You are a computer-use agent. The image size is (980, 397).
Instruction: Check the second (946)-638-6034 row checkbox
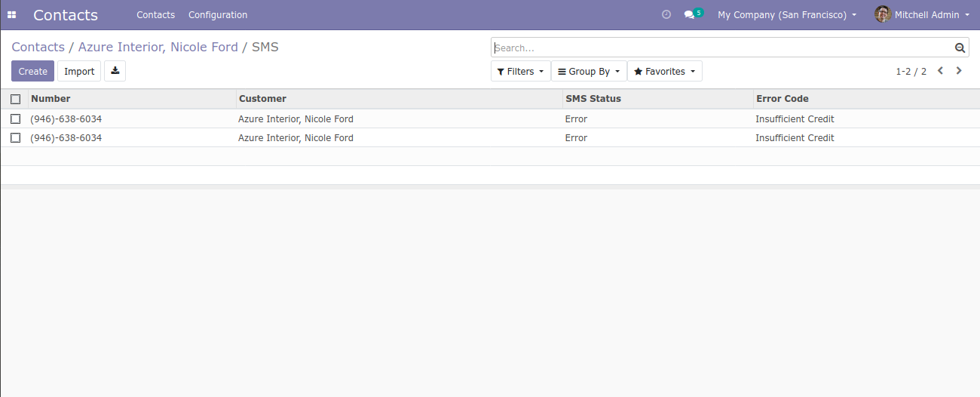coord(15,137)
